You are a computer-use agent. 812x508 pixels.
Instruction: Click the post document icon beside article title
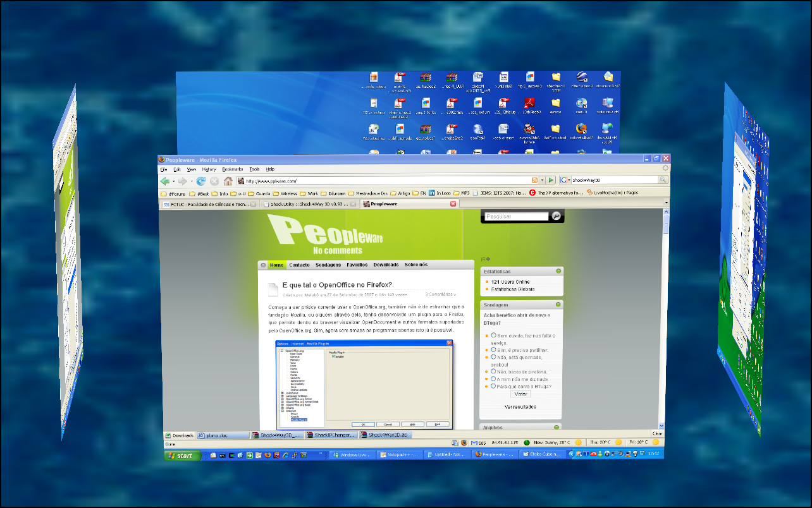click(273, 289)
